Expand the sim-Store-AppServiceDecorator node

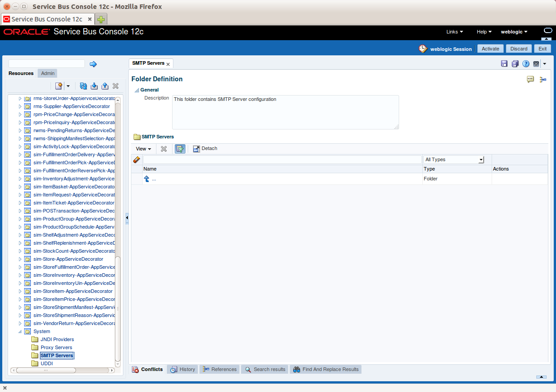click(20, 259)
